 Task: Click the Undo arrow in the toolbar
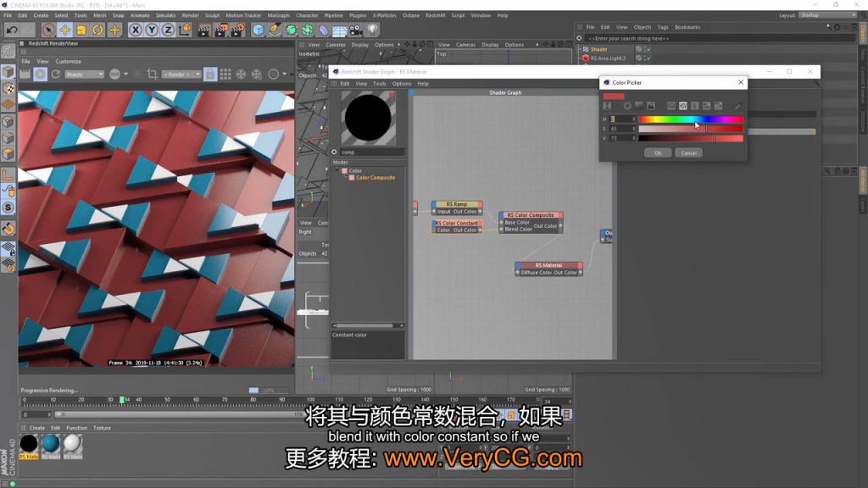tap(12, 30)
